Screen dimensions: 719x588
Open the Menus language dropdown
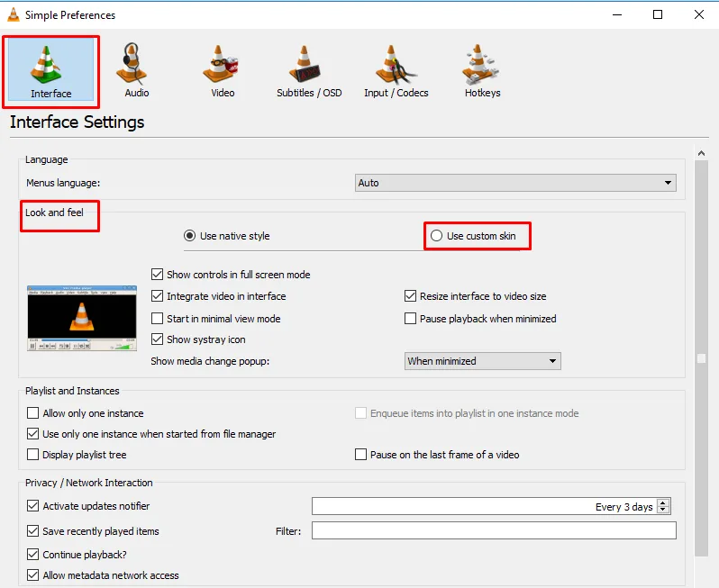pyautogui.click(x=515, y=183)
